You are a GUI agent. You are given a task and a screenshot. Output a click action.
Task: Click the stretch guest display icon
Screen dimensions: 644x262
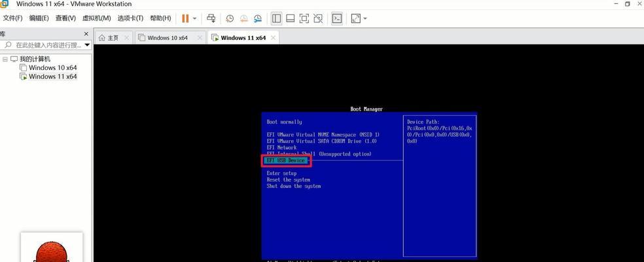click(x=355, y=18)
